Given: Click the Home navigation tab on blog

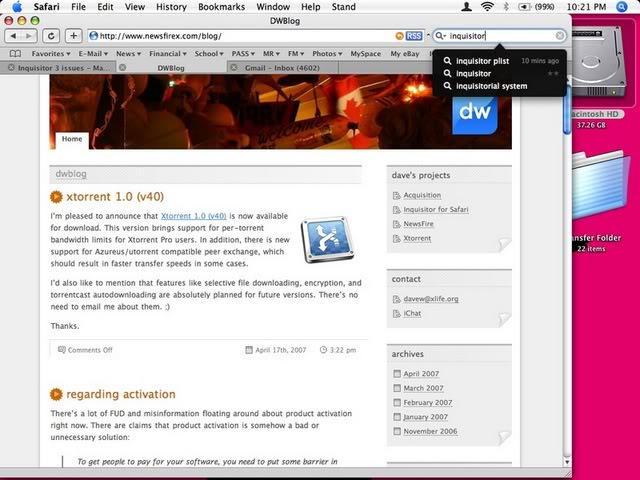Looking at the screenshot, I should [72, 139].
